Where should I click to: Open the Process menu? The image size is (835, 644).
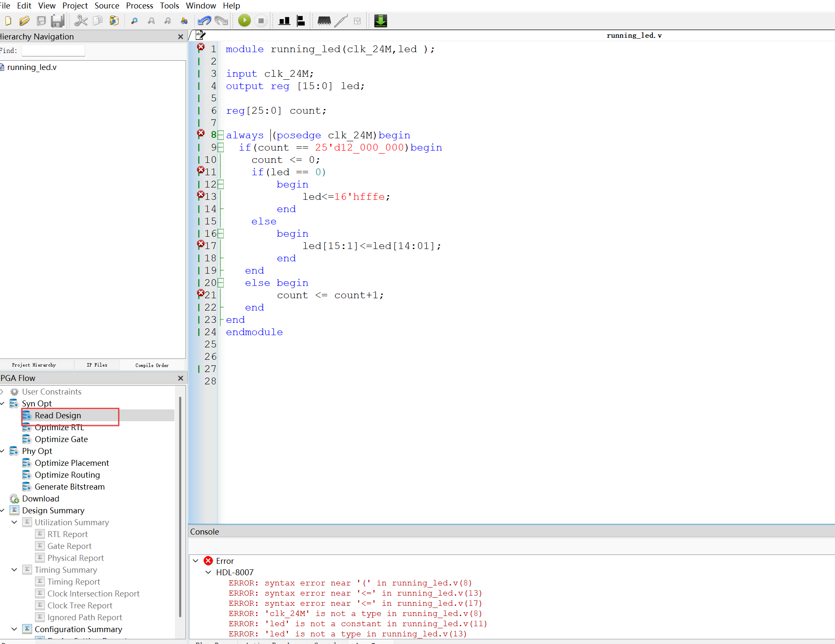click(x=139, y=6)
